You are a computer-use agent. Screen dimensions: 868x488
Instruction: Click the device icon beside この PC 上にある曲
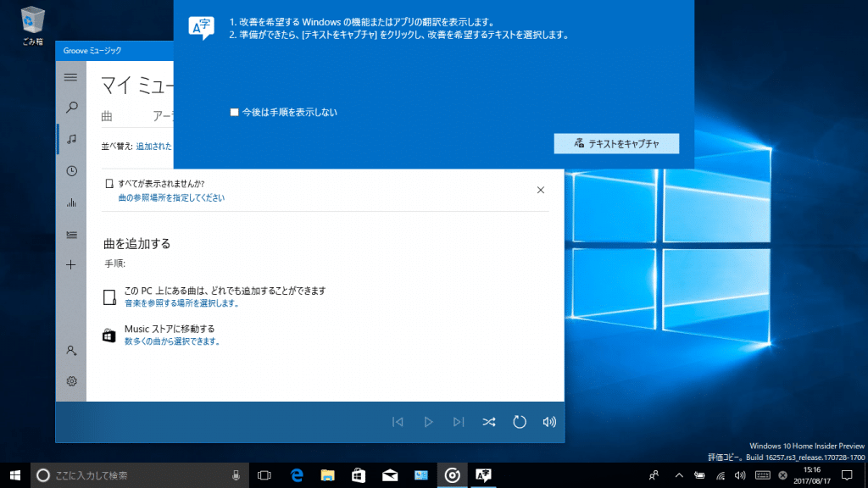pyautogui.click(x=109, y=297)
